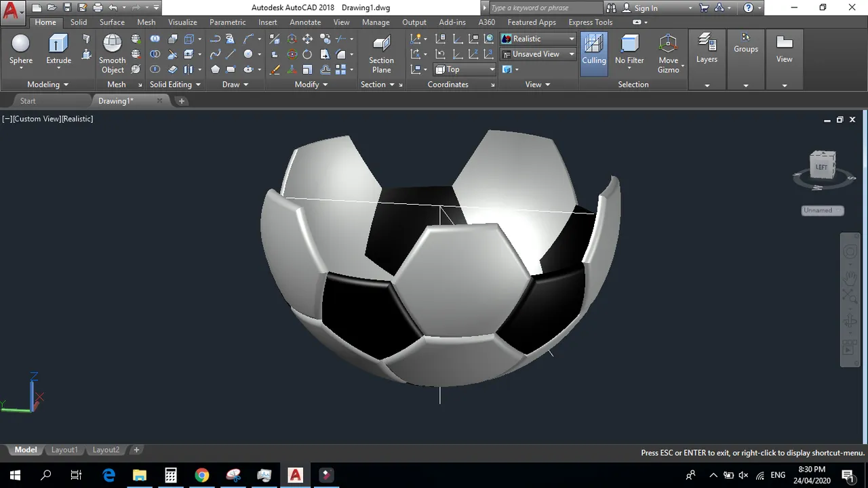Click the Smooth Object mesh tool
Screen dimensions: 868x488
tap(112, 53)
